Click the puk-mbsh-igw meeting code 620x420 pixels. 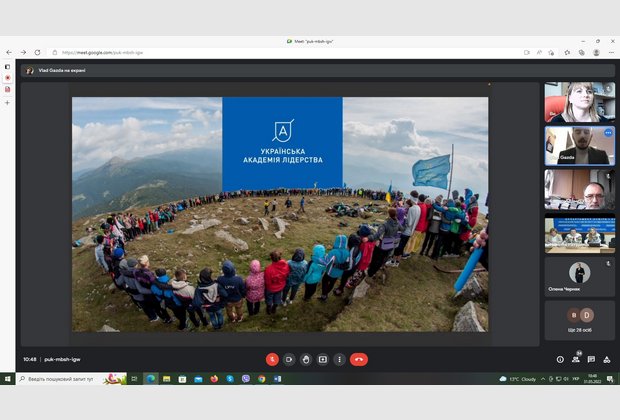[x=62, y=359]
